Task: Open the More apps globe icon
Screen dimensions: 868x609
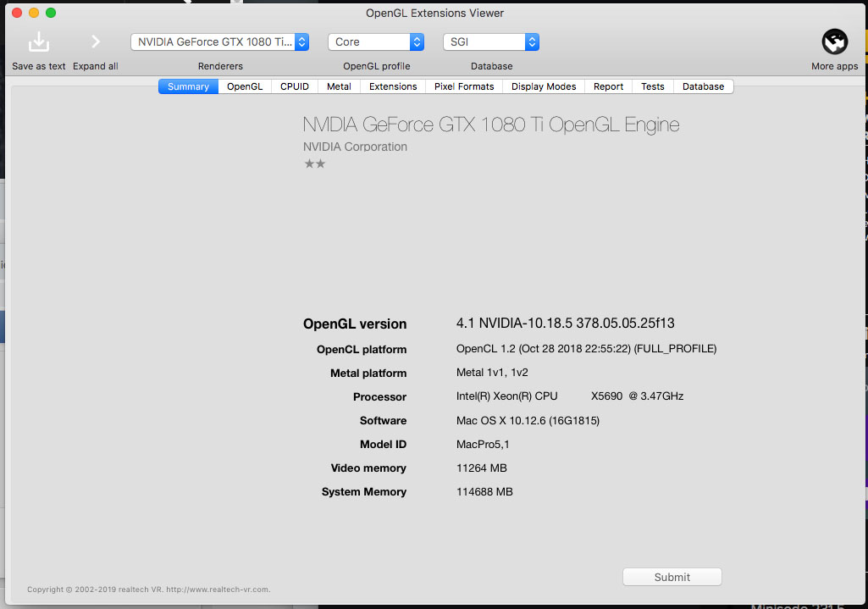Action: (835, 42)
